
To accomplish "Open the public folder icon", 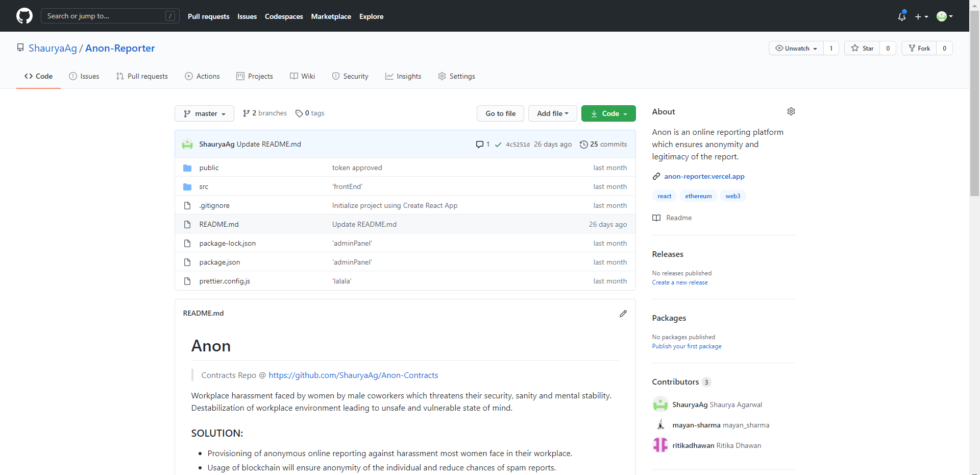I will [187, 168].
